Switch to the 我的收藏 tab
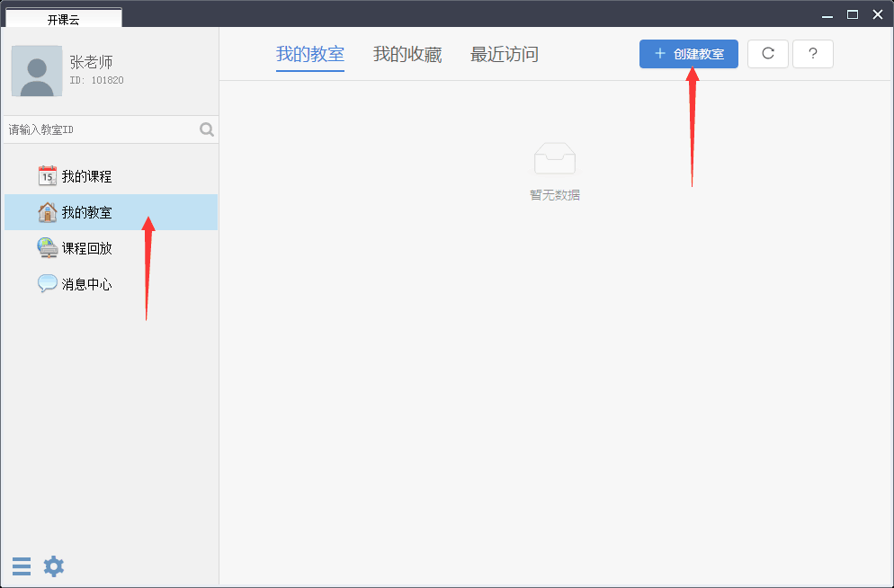Image resolution: width=894 pixels, height=588 pixels. coord(407,55)
